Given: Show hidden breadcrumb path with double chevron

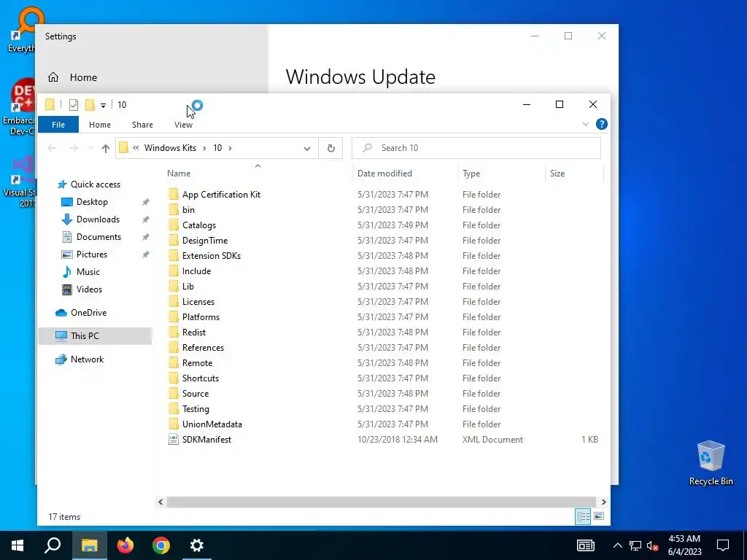Looking at the screenshot, I should click(x=136, y=148).
